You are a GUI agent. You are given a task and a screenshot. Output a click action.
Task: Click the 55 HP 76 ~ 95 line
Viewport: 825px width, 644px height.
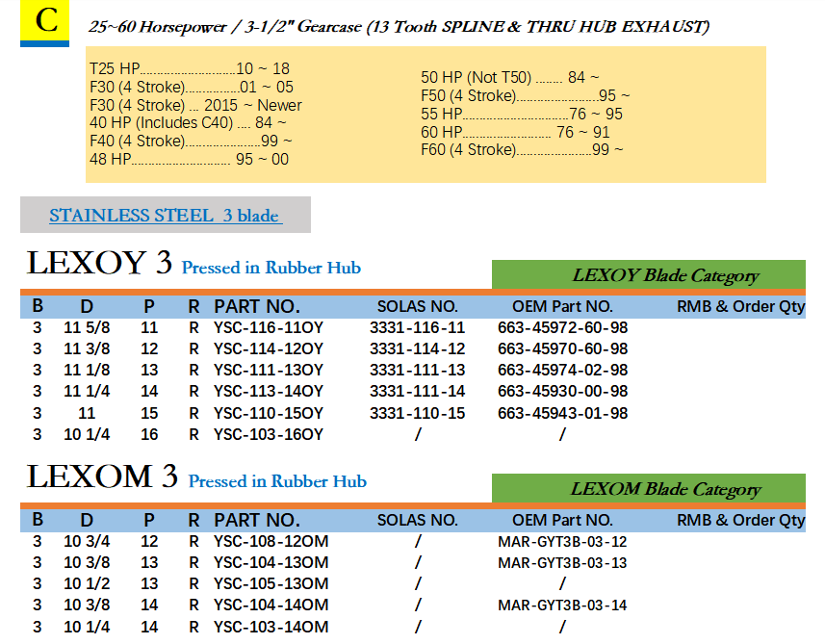click(522, 114)
